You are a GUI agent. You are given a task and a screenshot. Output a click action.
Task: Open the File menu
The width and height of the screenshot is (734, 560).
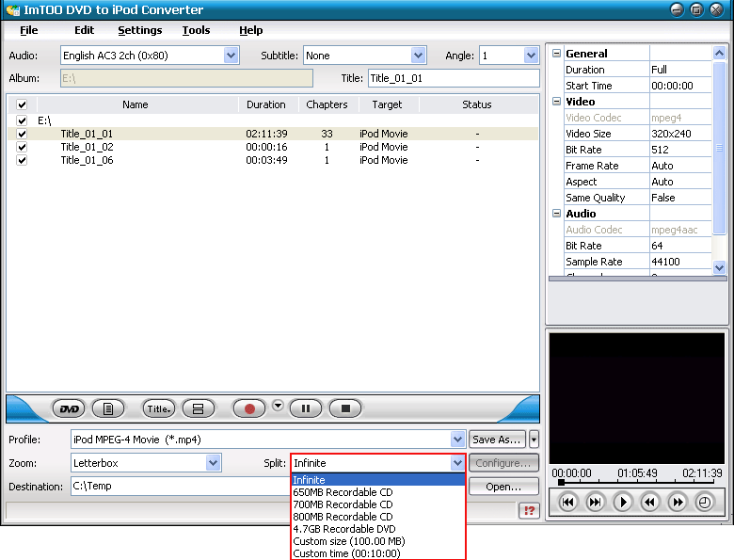(x=28, y=30)
